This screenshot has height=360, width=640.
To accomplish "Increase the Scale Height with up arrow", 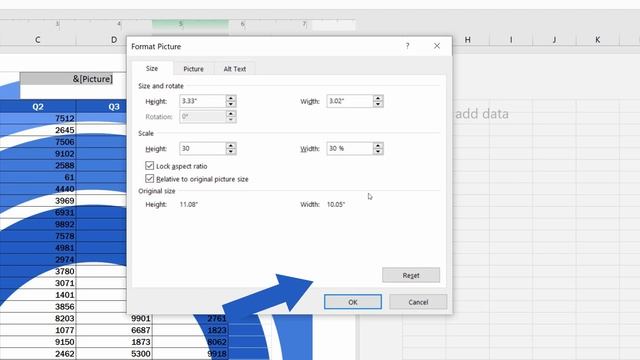I will coord(231,145).
